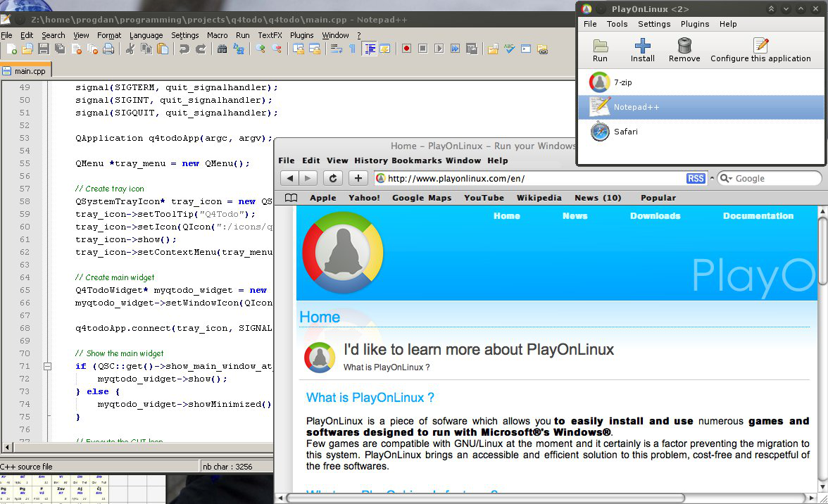Click the Zoom Out magnifier icon
This screenshot has width=828, height=504.
[276, 49]
